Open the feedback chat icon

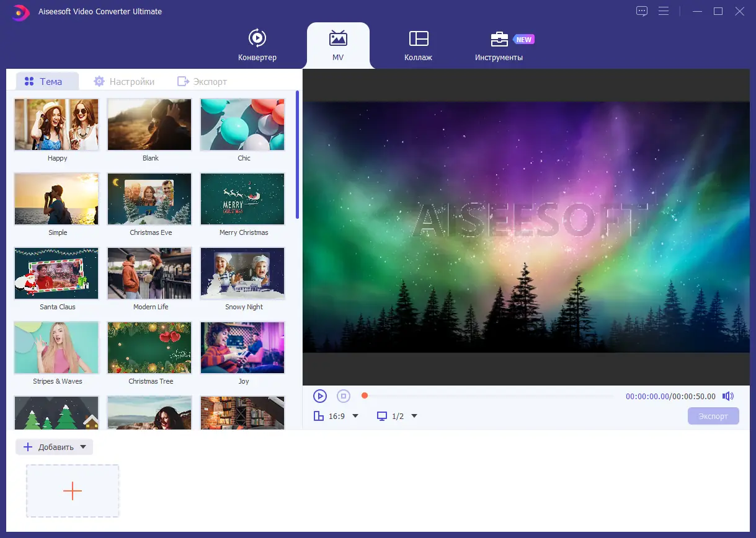click(x=642, y=11)
